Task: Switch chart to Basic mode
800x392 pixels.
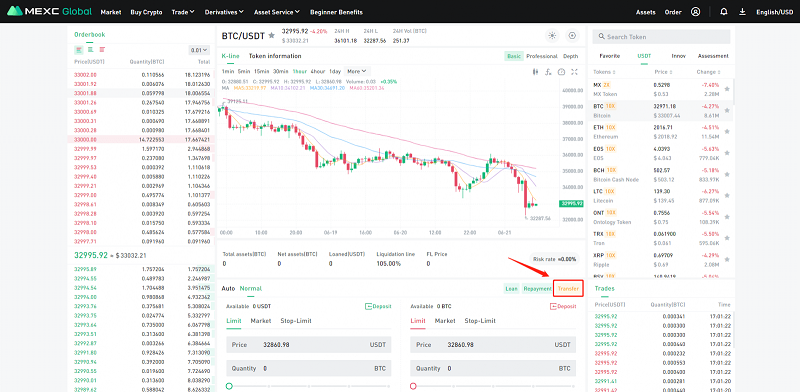Action: (514, 56)
